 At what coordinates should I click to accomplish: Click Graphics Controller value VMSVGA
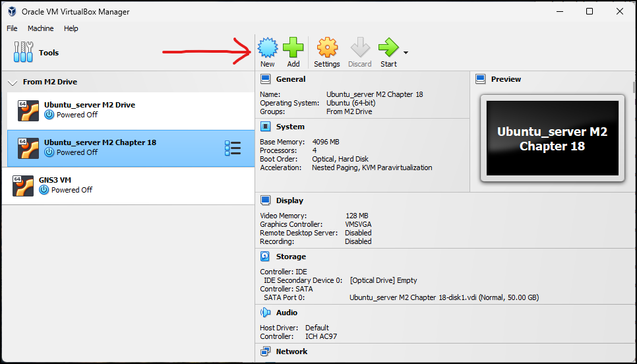(x=358, y=225)
